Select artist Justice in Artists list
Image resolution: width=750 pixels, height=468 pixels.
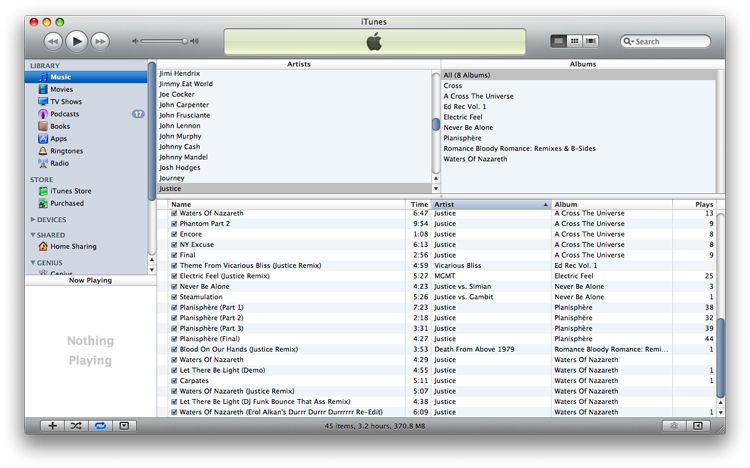pos(294,189)
